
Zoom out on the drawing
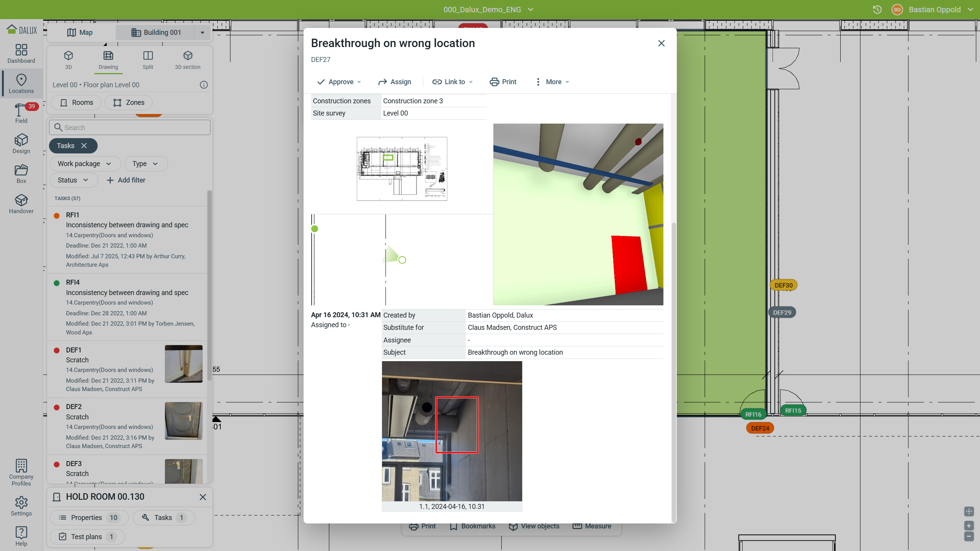tap(969, 536)
